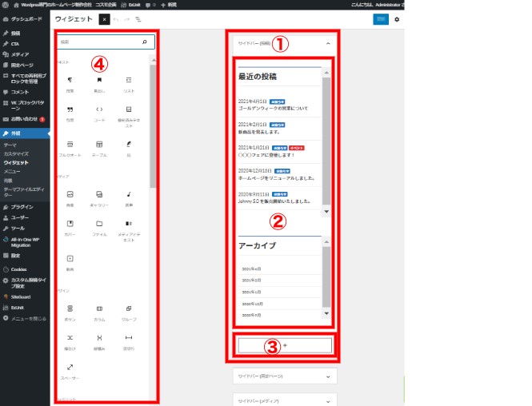Expand the サイドバー(固定ページ) widget area
Screen dimensions: 532x406
326,375
